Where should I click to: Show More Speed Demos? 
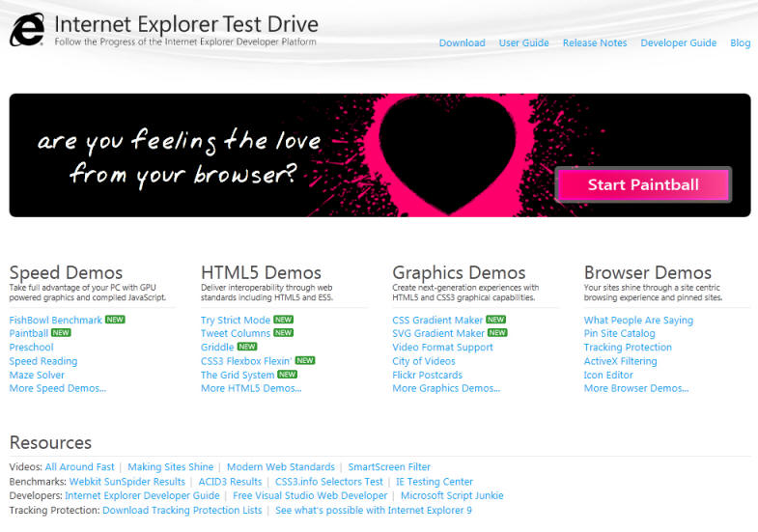pyautogui.click(x=58, y=388)
